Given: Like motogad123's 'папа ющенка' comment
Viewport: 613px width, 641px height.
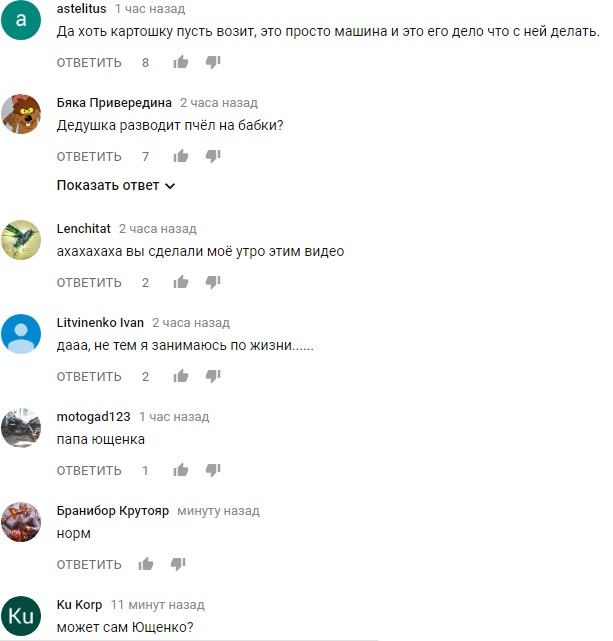Looking at the screenshot, I should (x=181, y=470).
